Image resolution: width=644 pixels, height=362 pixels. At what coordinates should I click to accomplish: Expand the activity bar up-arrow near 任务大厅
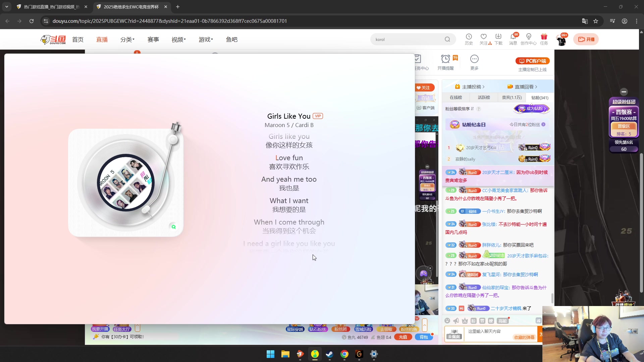tap(137, 328)
